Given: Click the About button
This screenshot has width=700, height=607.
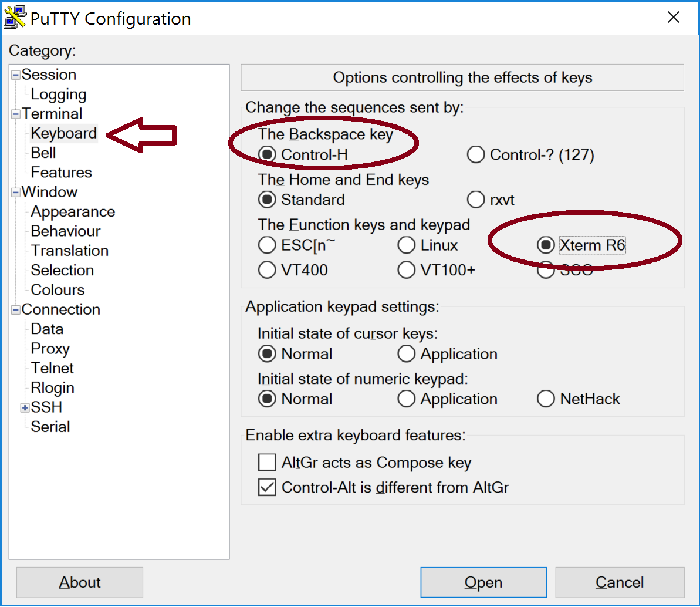Looking at the screenshot, I should (80, 582).
